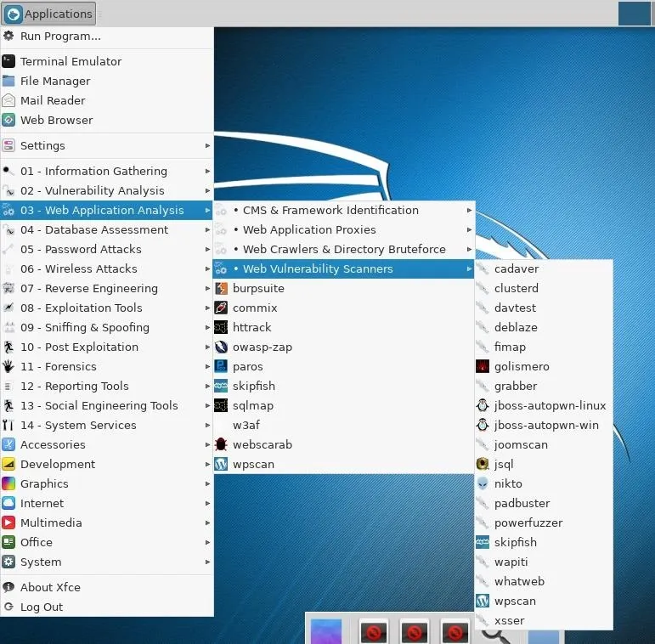Screen dimensions: 655x644
Task: Launch commix from its icon
Action: (221, 308)
